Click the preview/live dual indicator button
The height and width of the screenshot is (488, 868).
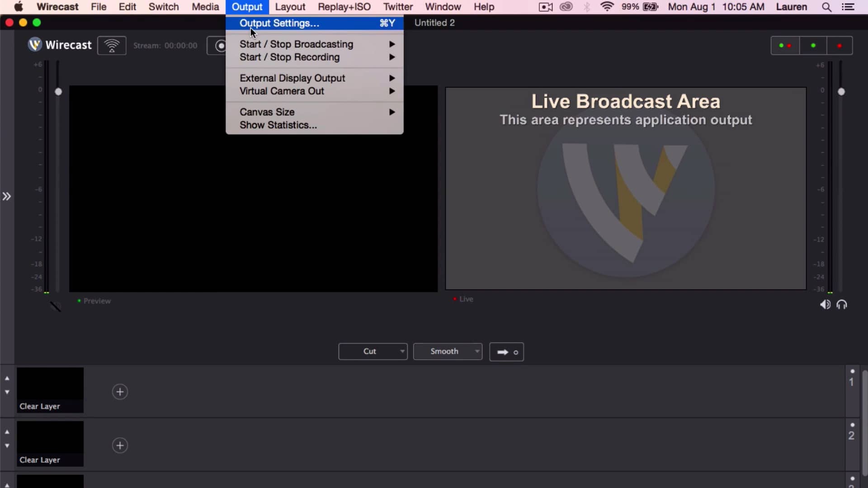(x=785, y=45)
